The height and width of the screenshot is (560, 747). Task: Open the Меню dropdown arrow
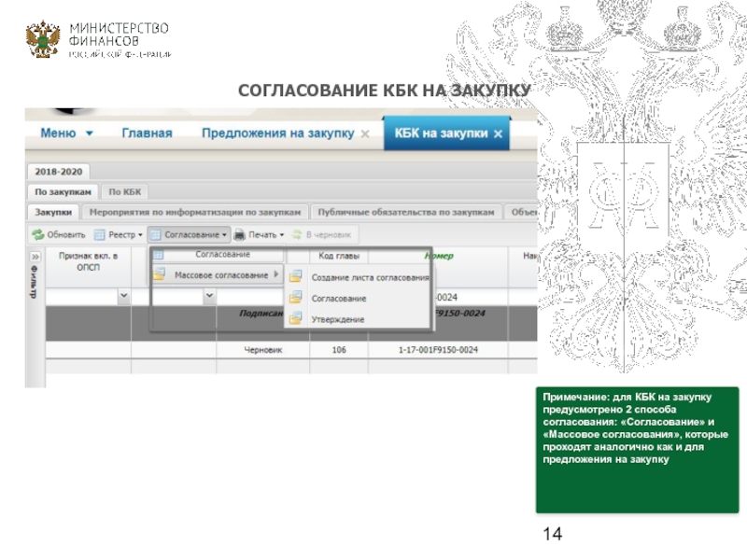point(90,133)
